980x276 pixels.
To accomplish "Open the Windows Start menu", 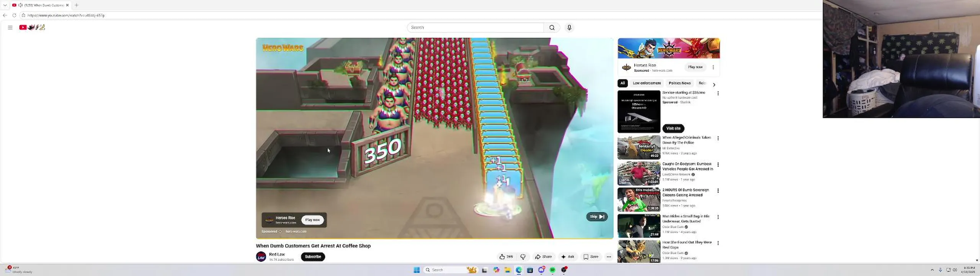I will 416,270.
